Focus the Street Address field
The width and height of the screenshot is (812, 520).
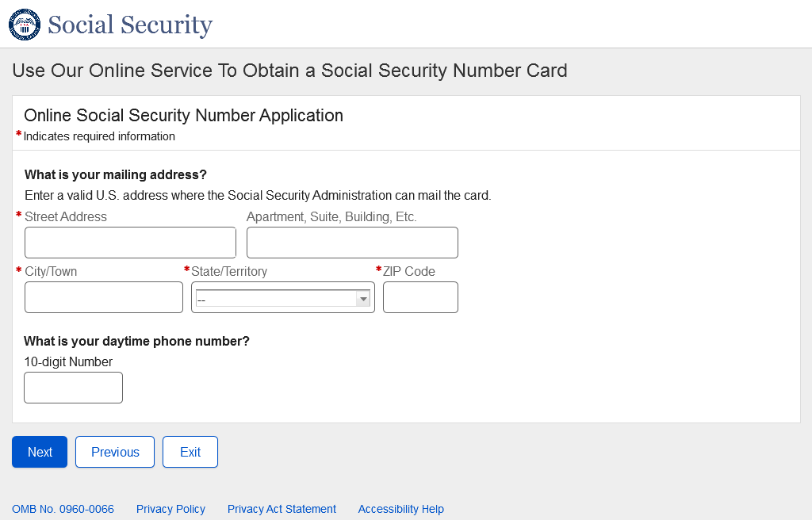click(130, 243)
